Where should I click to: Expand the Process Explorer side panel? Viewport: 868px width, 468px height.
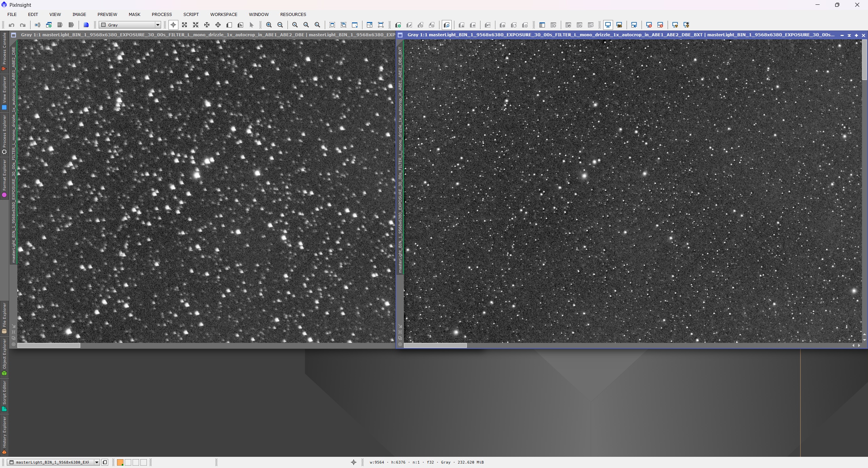click(x=4, y=135)
